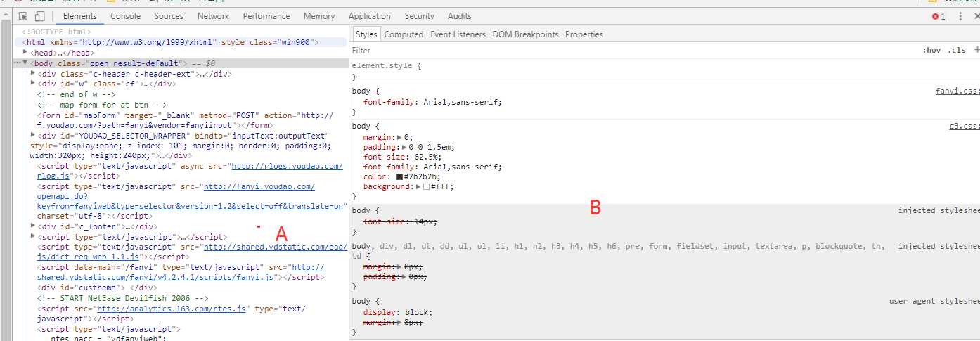
Task: Open color picker for #2b2b2b swatch
Action: [x=399, y=177]
